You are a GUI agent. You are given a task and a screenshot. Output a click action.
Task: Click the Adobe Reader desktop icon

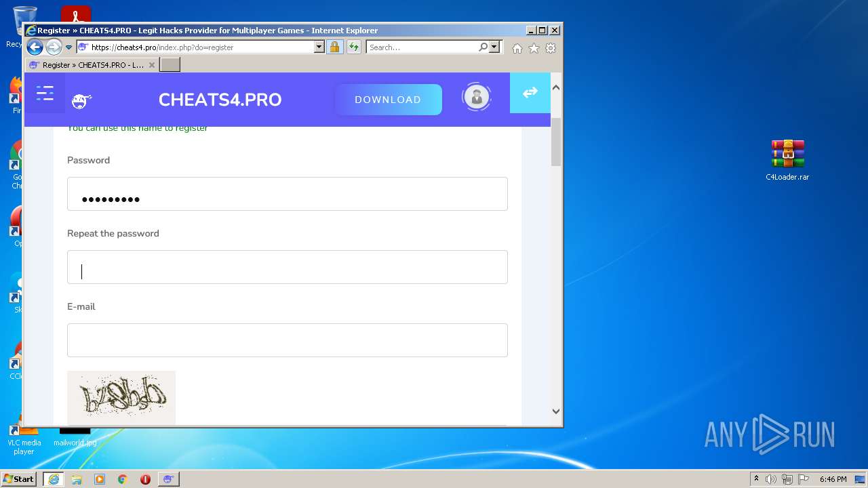pyautogui.click(x=76, y=15)
